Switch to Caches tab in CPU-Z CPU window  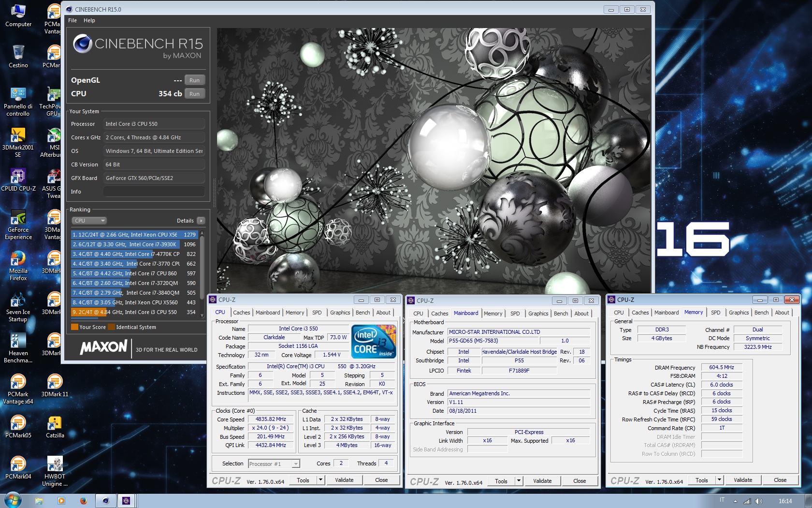[241, 313]
